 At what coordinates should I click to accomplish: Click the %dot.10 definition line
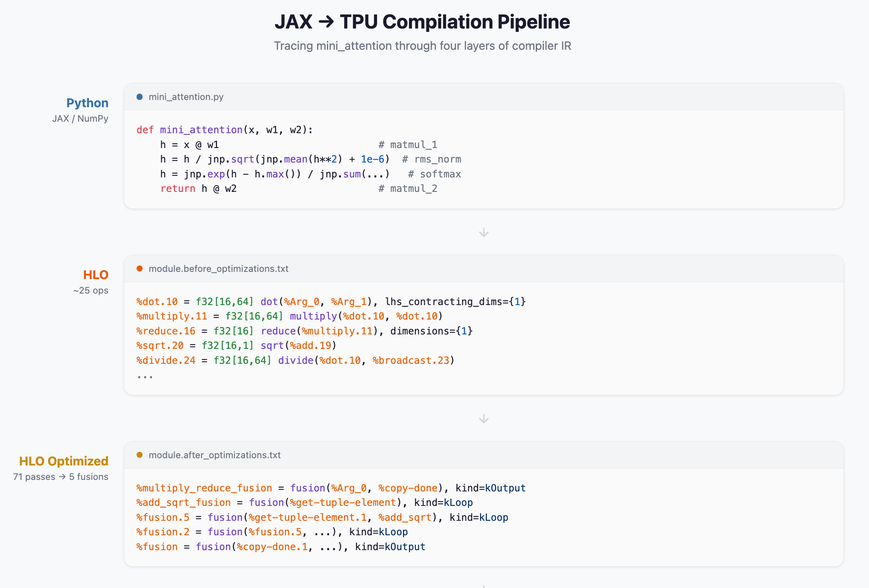(331, 302)
